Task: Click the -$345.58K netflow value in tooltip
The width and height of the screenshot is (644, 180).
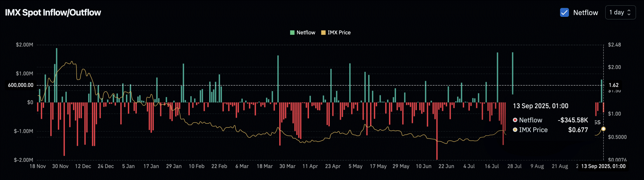Action: point(573,120)
